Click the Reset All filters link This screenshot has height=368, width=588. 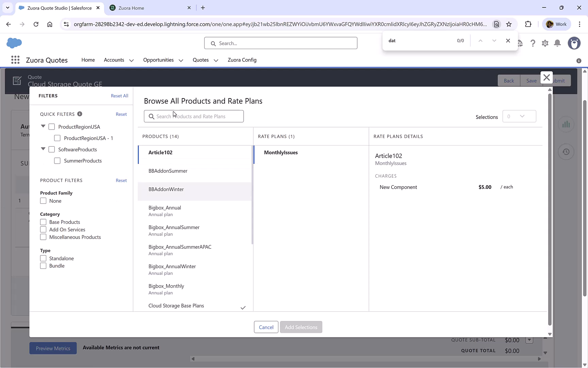click(x=119, y=96)
